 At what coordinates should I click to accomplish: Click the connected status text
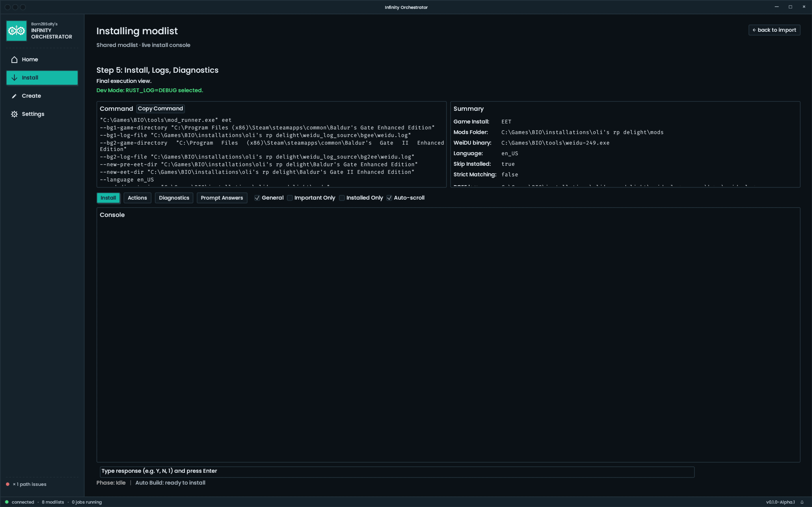tap(23, 502)
